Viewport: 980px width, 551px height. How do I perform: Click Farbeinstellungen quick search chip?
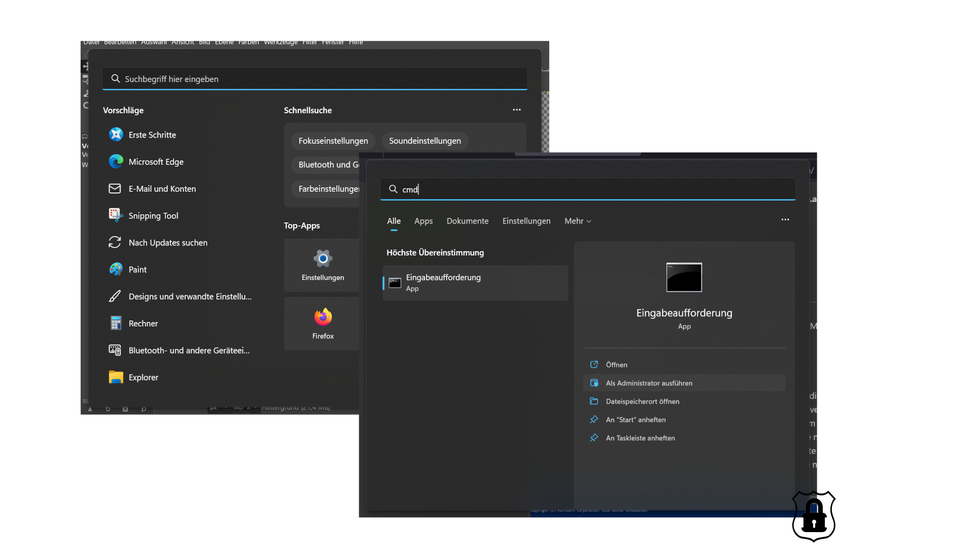tap(326, 189)
